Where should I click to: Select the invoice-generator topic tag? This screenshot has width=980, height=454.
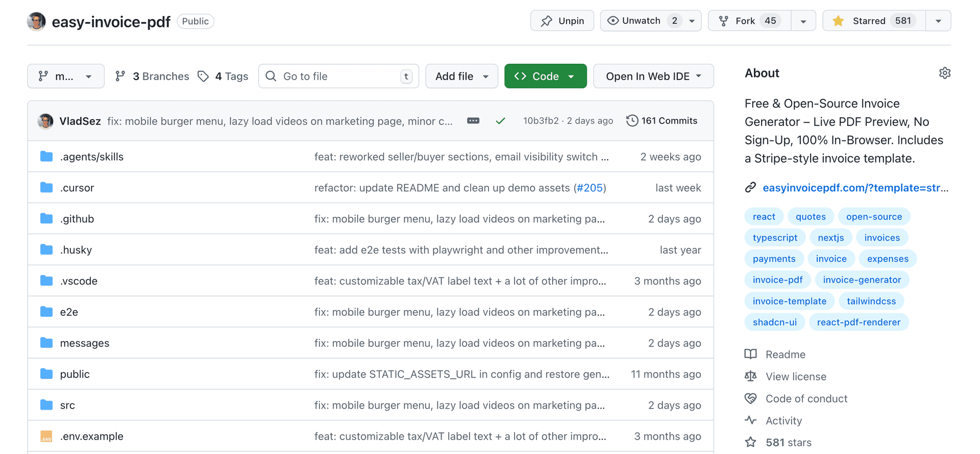point(862,280)
